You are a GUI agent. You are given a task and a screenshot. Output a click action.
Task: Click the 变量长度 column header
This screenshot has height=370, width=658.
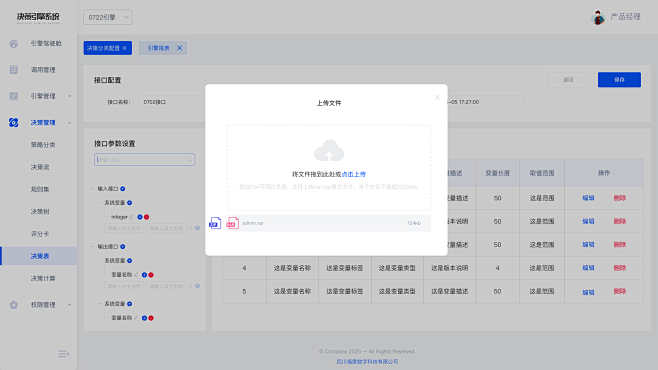(498, 173)
